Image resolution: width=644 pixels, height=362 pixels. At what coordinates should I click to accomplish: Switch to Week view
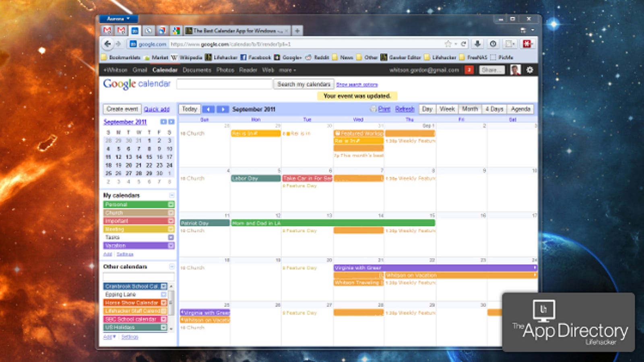click(x=447, y=109)
